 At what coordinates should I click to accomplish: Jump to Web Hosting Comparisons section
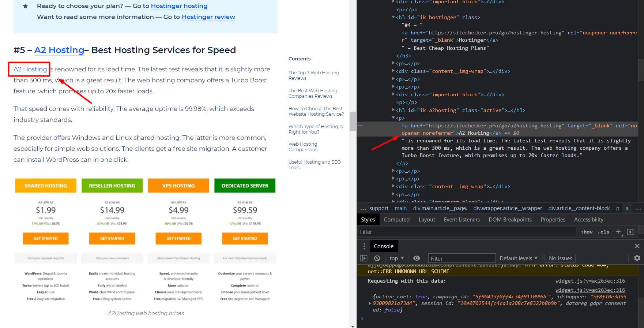coord(303,147)
